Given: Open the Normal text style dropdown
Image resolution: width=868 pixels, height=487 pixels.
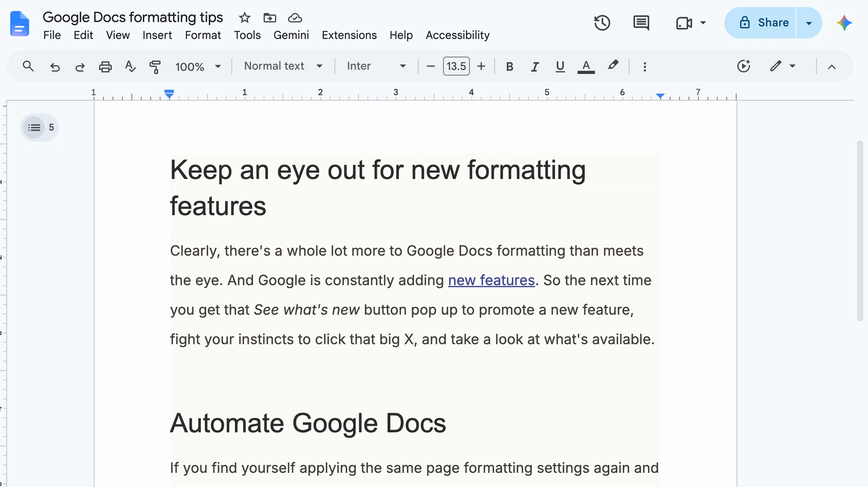Looking at the screenshot, I should (283, 66).
